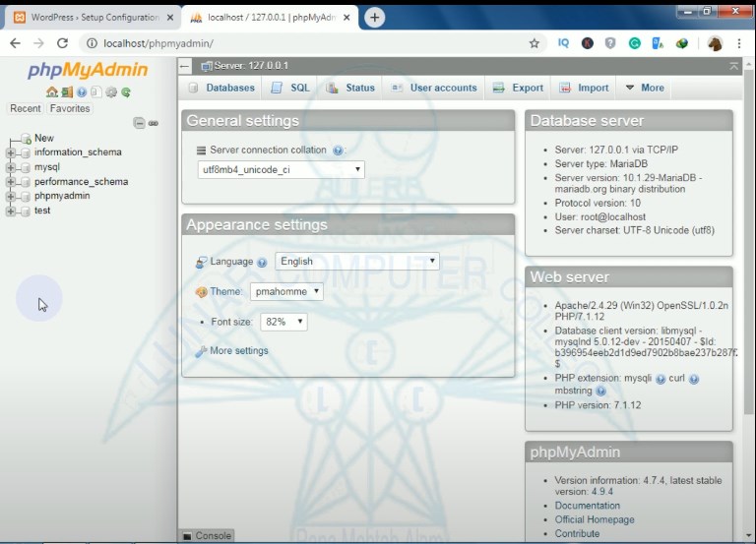Reload the browser page

62,43
